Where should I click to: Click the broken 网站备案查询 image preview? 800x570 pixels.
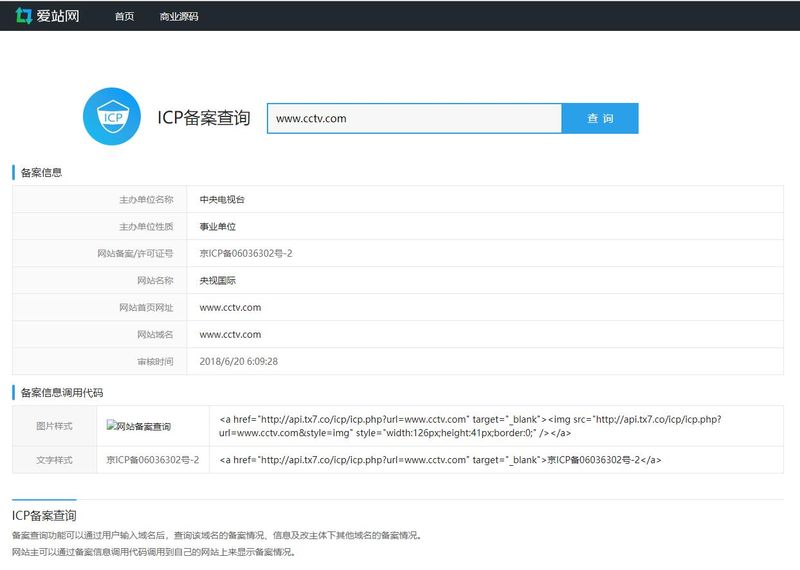(x=139, y=426)
